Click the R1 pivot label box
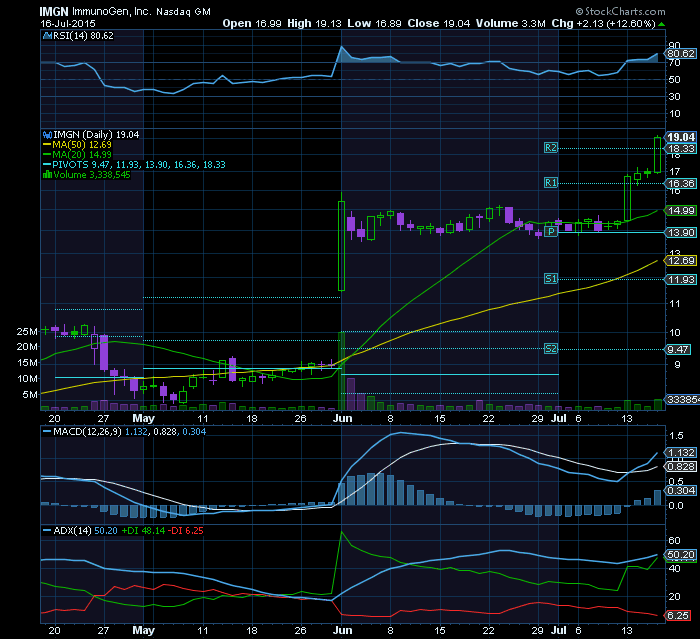 551,183
